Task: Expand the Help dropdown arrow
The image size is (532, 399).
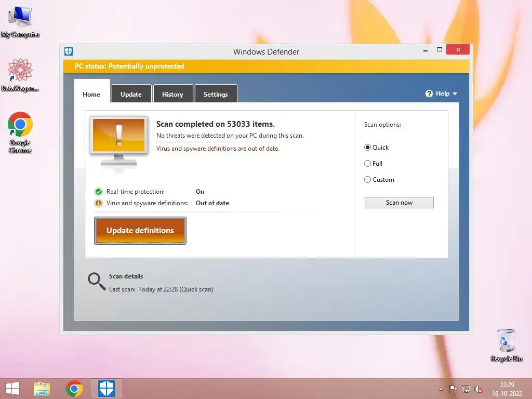Action: [x=455, y=94]
